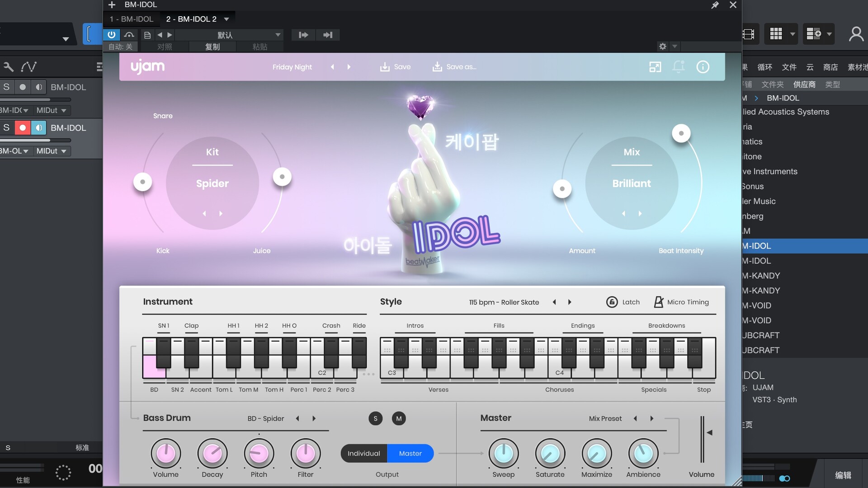Viewport: 868px width, 488px height.
Task: Click the Juice slider handle
Action: coord(282,177)
